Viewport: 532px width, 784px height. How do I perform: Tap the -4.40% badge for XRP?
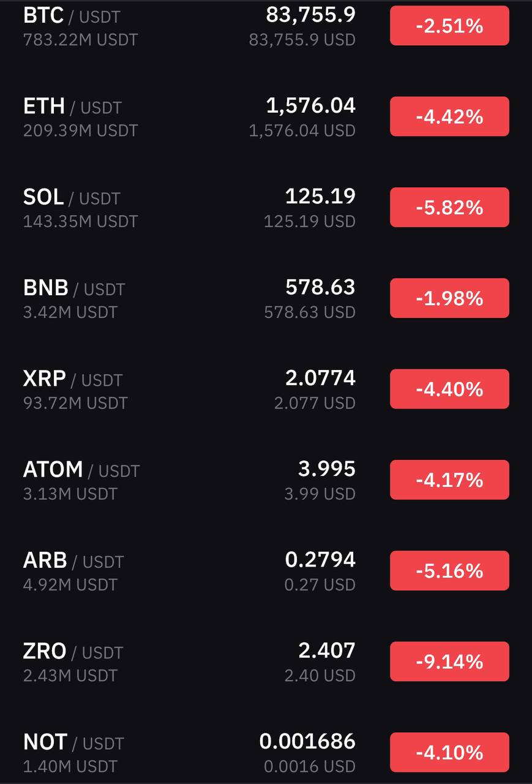449,389
